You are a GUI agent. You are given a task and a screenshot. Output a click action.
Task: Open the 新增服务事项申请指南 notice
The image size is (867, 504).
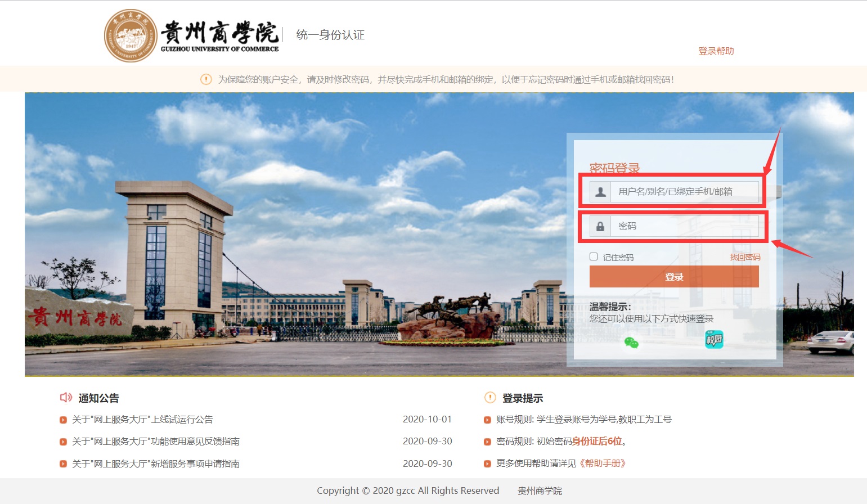(x=156, y=463)
